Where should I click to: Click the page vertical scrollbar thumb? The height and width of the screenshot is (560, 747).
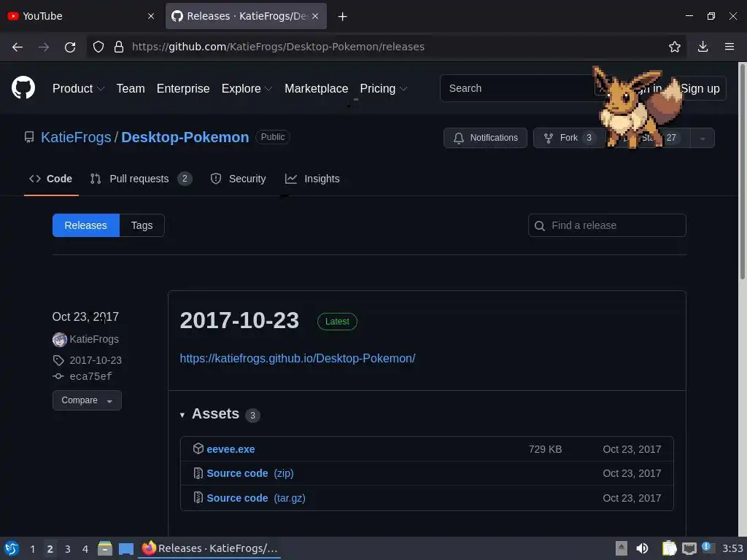coord(742,171)
